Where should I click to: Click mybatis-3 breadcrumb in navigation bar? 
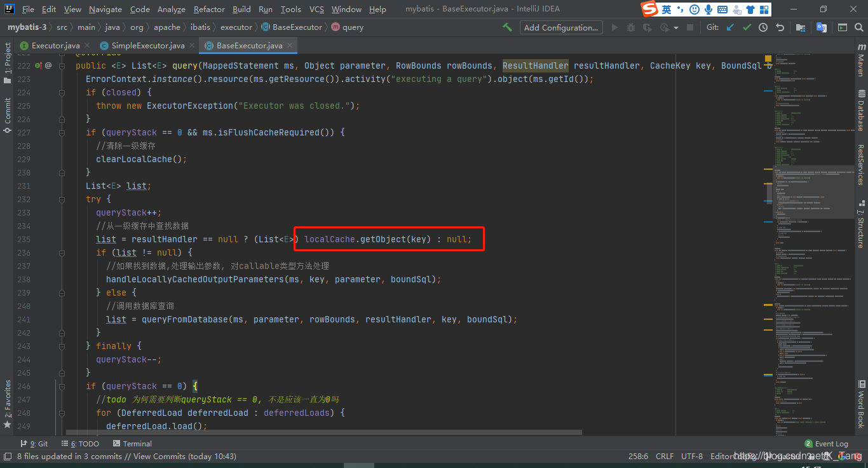pyautogui.click(x=28, y=27)
